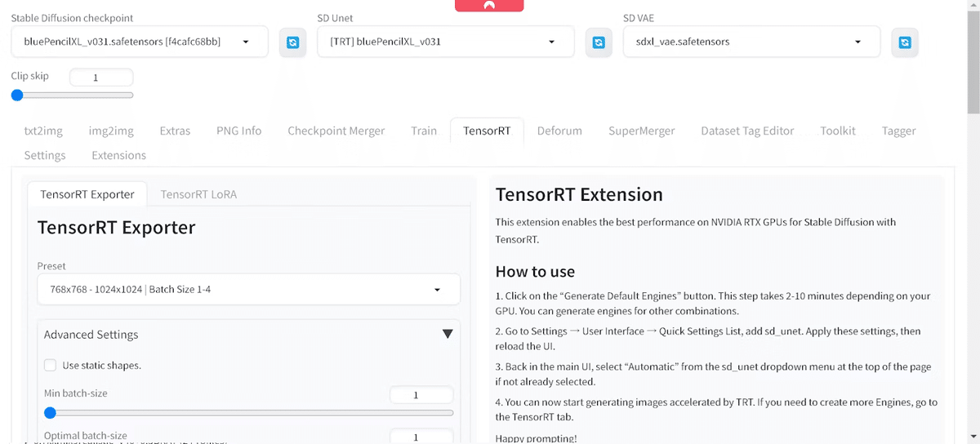Select the TensorRT tab
This screenshot has width=980, height=444.
[x=487, y=131]
